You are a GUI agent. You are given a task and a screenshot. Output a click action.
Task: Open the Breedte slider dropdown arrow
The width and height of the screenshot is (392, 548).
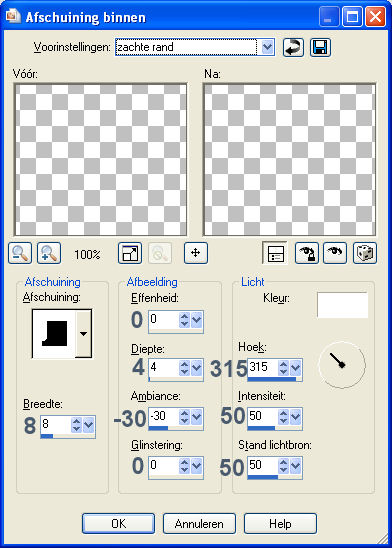coord(89,425)
